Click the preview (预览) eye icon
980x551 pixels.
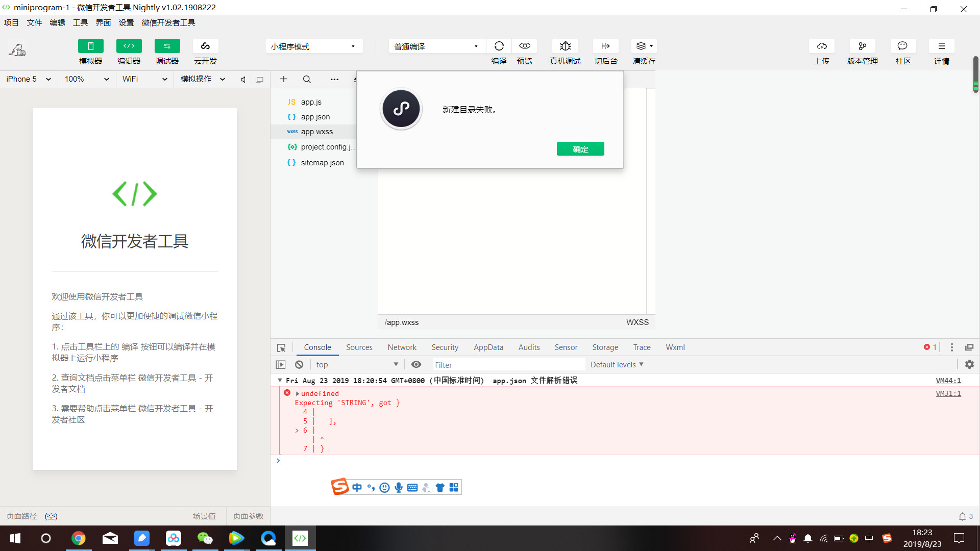pyautogui.click(x=524, y=46)
